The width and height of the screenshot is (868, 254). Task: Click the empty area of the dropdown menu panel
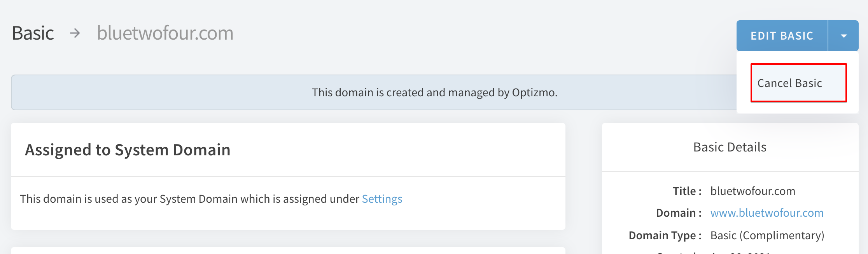[798, 108]
